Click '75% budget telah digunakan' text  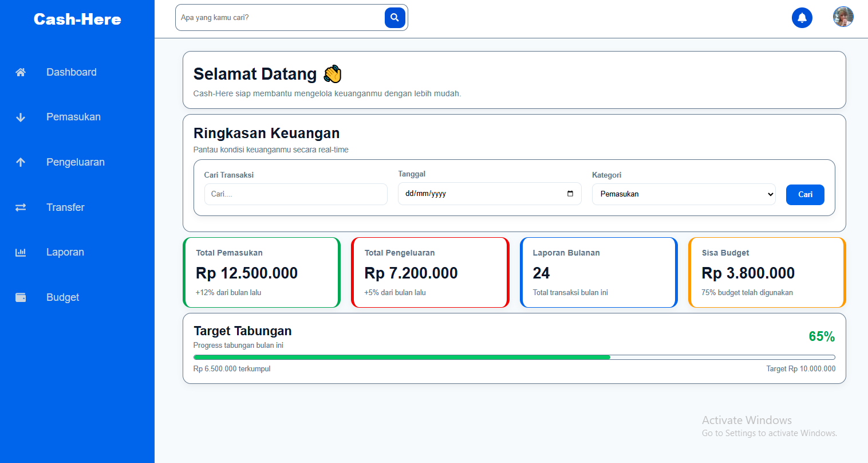coord(747,293)
